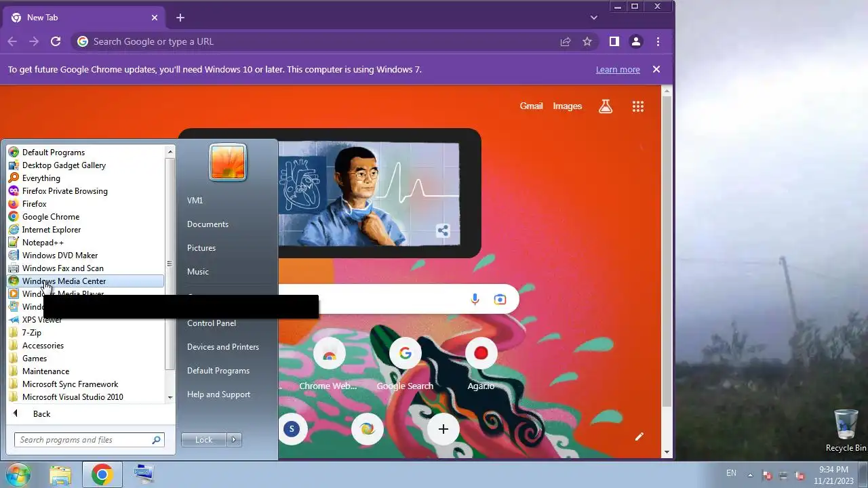Screen dimensions: 868x488
Task: Open new tab with plus button
Action: click(x=180, y=18)
